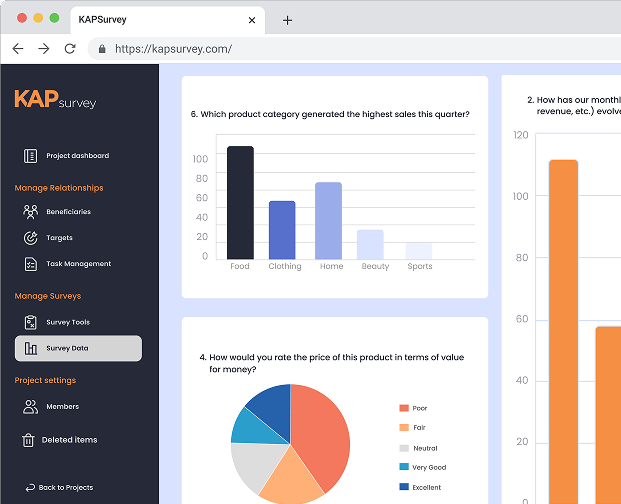621x504 pixels.
Task: Open Survey Tools in sidebar
Action: (x=57, y=322)
